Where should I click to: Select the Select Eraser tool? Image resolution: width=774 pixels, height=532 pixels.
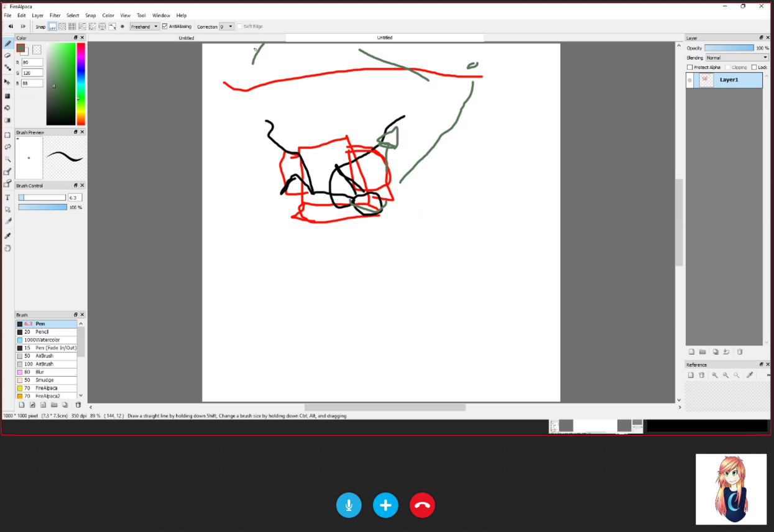[x=7, y=183]
